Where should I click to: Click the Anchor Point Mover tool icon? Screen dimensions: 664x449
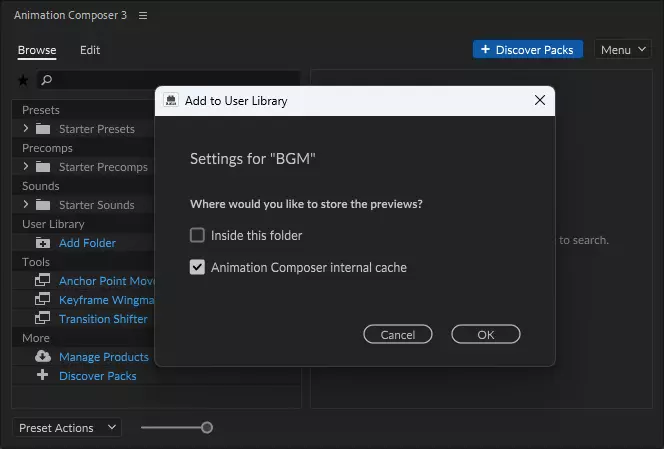pyautogui.click(x=42, y=280)
